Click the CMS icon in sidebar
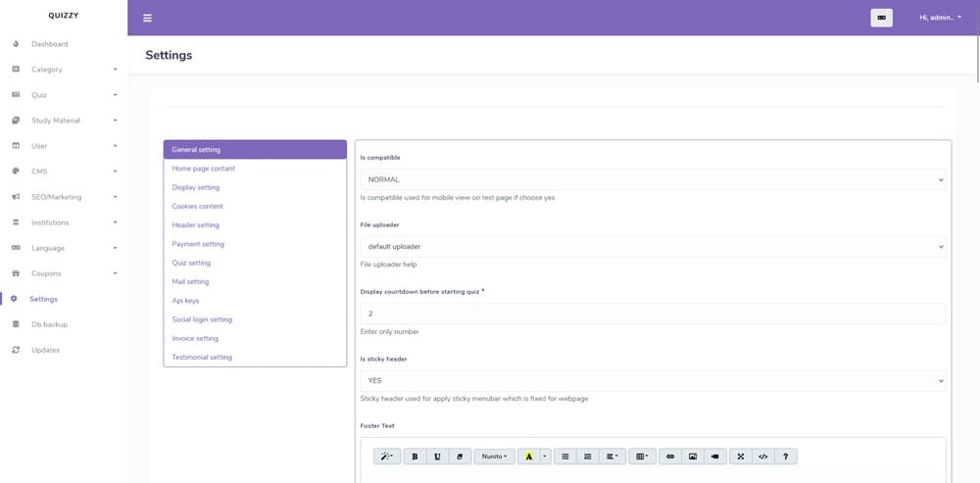This screenshot has width=980, height=483. click(16, 171)
